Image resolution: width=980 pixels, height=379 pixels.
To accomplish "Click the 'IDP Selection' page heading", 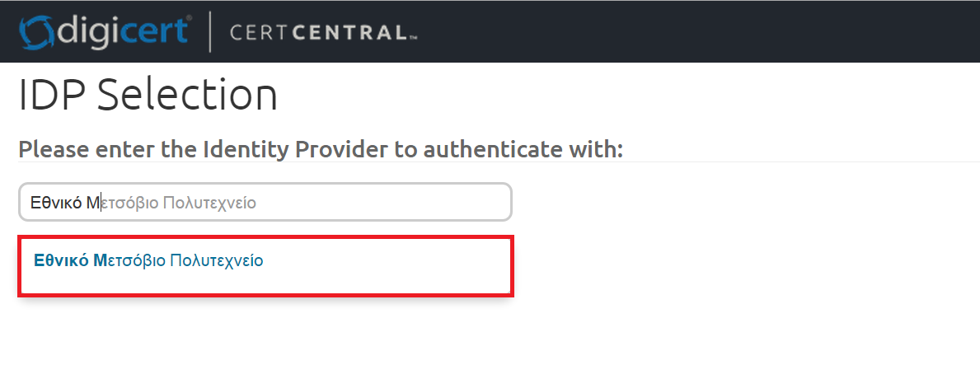I will tap(148, 95).
